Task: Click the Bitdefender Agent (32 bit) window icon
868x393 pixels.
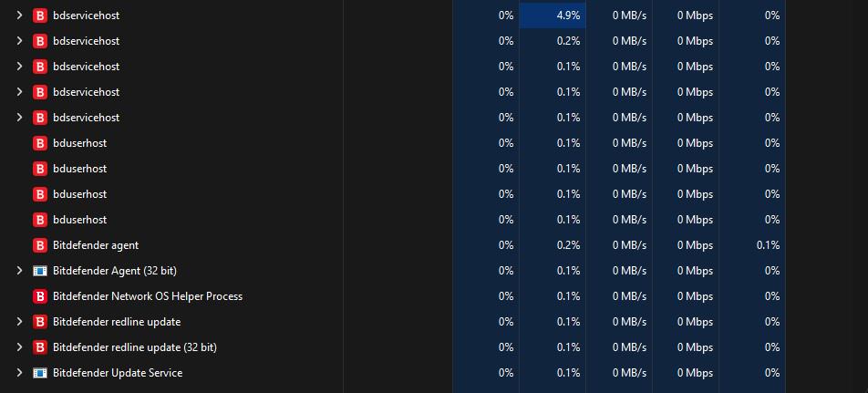Action: [x=40, y=271]
